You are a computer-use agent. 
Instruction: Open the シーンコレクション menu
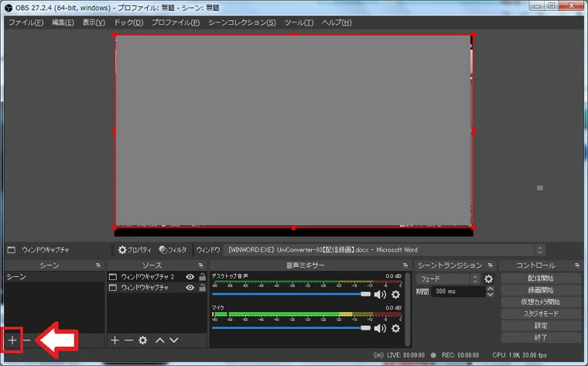click(241, 22)
